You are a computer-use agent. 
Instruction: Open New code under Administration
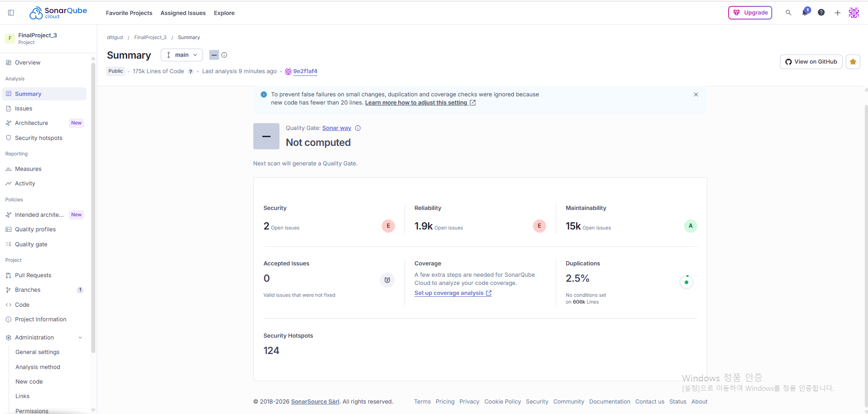(x=29, y=382)
